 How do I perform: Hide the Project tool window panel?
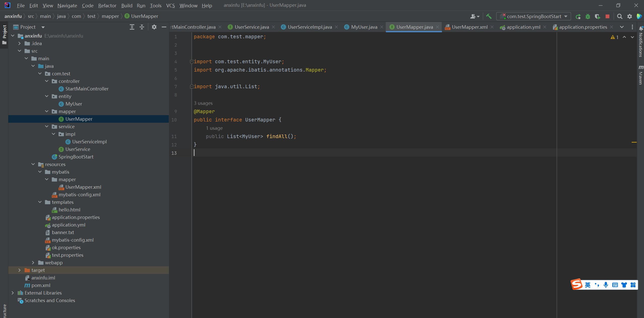[x=164, y=27]
